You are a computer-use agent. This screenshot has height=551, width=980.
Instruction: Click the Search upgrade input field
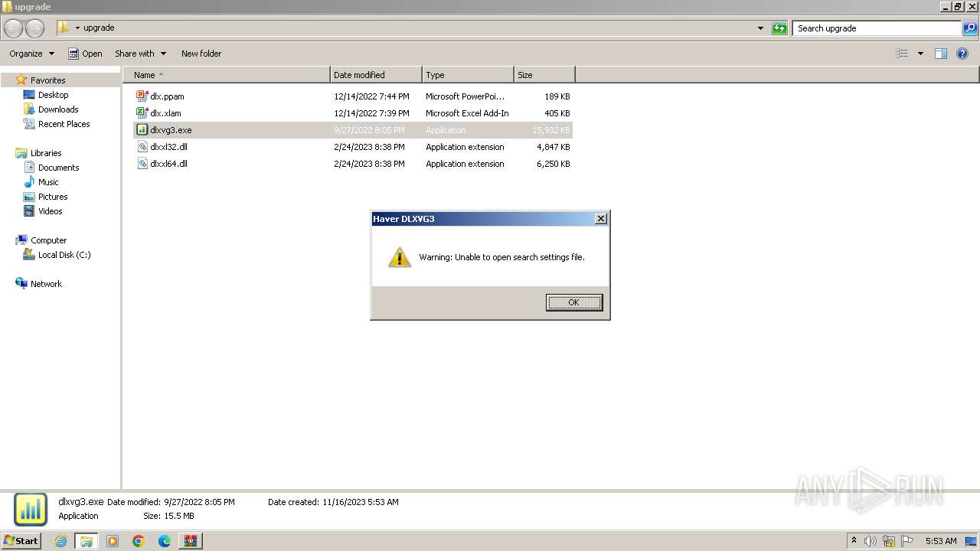[877, 28]
